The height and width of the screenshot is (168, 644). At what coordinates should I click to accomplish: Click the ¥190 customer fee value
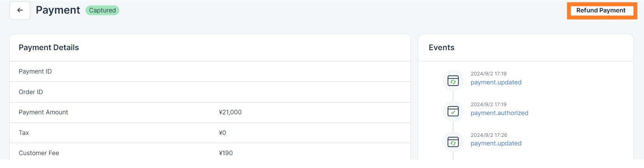[226, 153]
